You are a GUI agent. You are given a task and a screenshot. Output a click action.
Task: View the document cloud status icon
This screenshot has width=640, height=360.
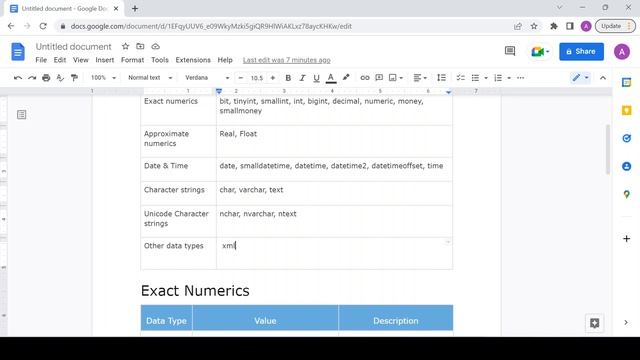(x=156, y=47)
